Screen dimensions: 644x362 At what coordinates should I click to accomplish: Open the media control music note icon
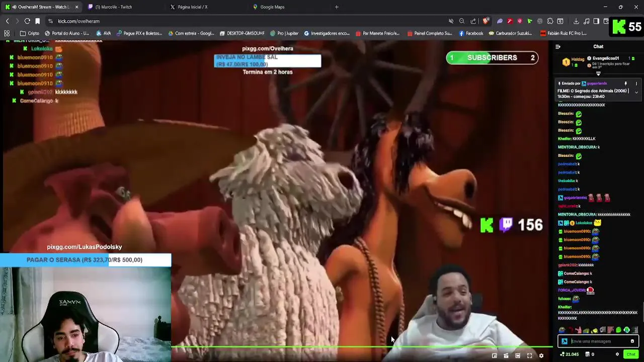click(586, 21)
